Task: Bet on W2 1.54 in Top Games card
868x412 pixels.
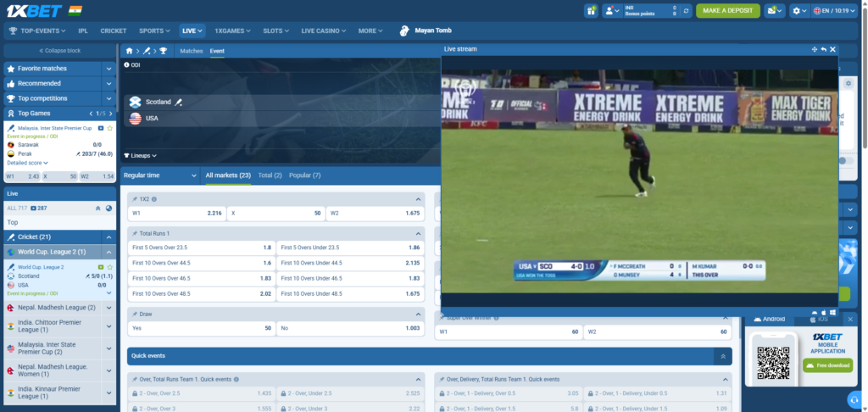Action: pyautogui.click(x=97, y=176)
